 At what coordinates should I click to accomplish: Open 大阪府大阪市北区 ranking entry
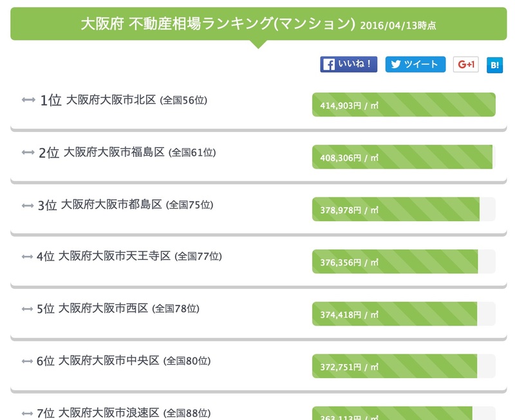(x=111, y=100)
